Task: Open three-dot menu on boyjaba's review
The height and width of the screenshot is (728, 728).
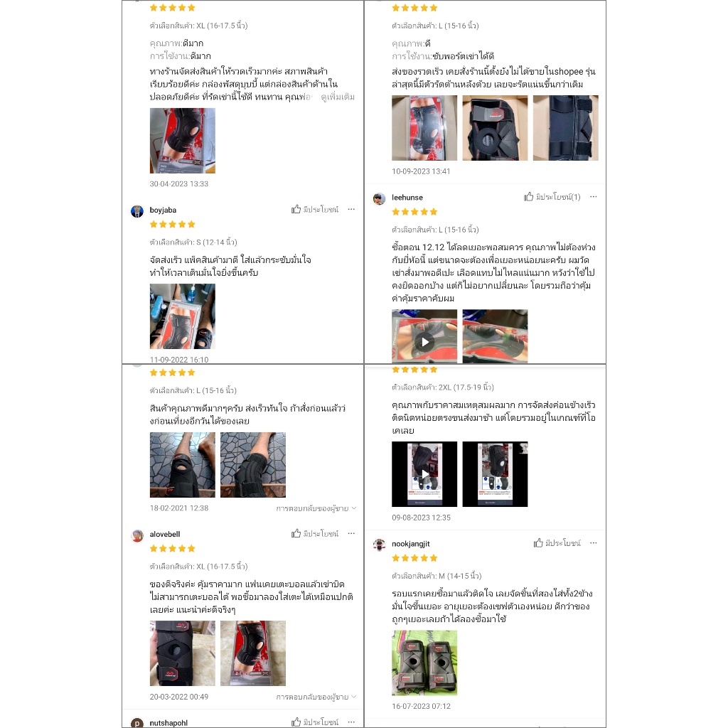Action: point(351,210)
